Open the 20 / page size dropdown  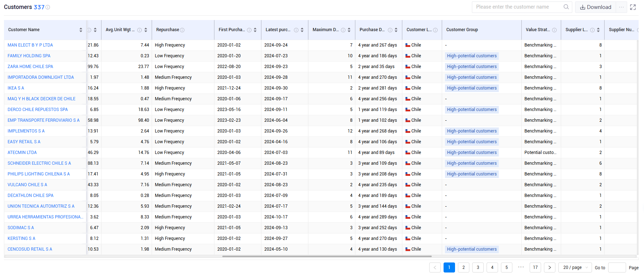coord(575,267)
